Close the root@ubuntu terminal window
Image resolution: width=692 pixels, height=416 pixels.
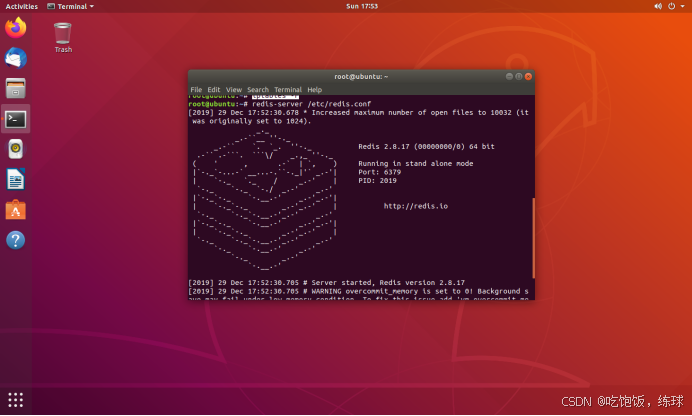click(528, 76)
